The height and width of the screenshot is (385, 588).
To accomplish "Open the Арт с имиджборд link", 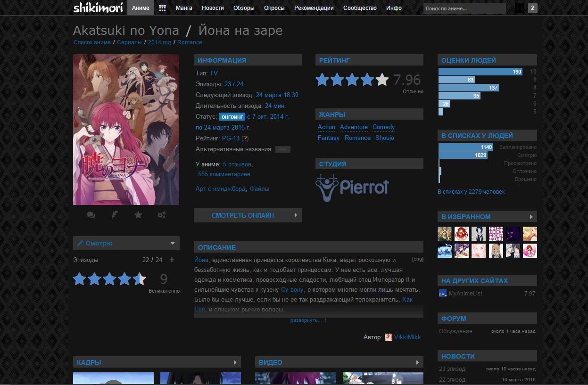I will 221,189.
